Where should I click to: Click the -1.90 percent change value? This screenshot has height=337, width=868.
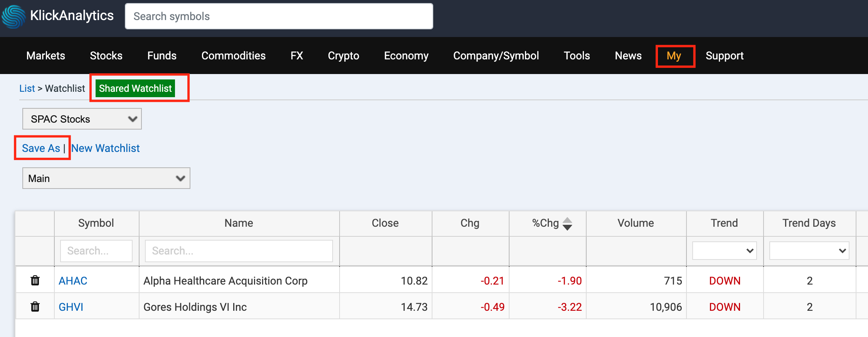point(570,281)
